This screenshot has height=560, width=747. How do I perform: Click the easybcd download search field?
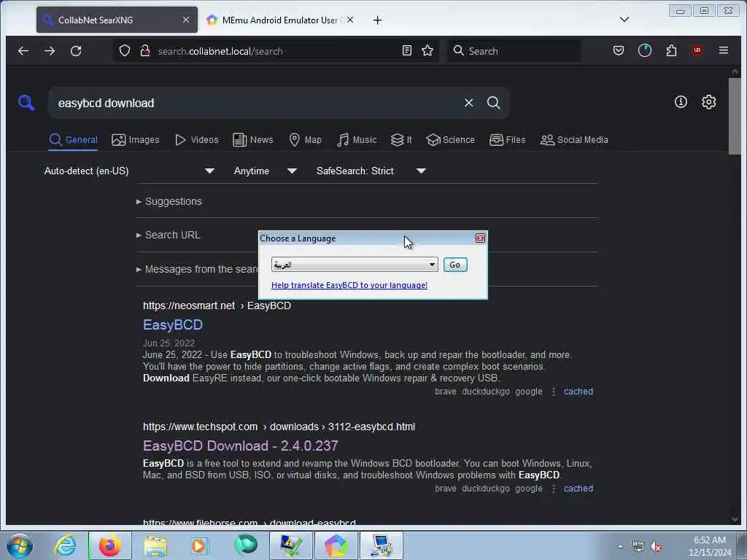tap(258, 103)
